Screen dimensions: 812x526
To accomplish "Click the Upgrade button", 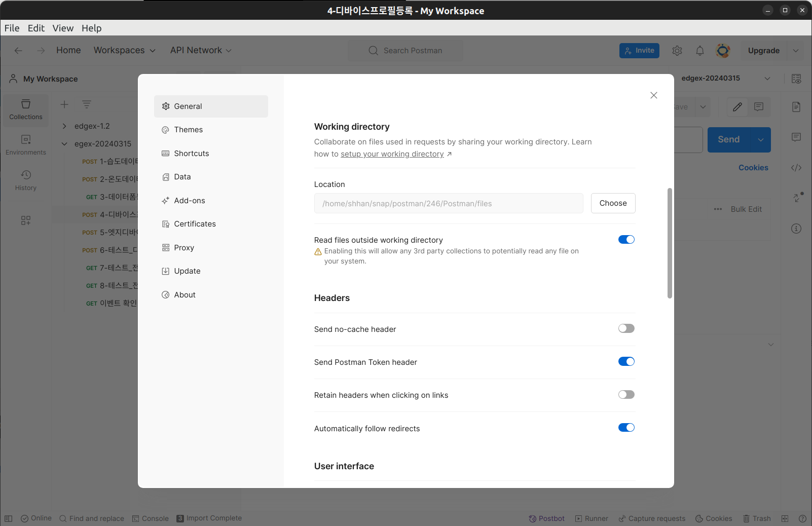I will [764, 51].
